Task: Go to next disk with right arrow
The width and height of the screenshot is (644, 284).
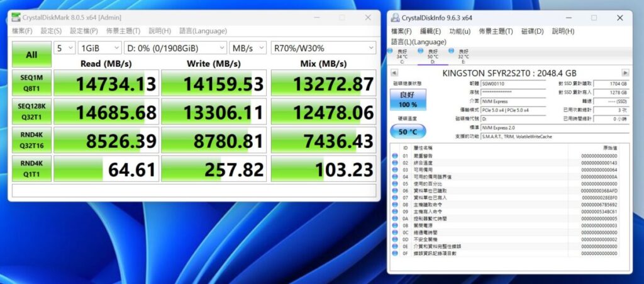Action: tap(626, 73)
